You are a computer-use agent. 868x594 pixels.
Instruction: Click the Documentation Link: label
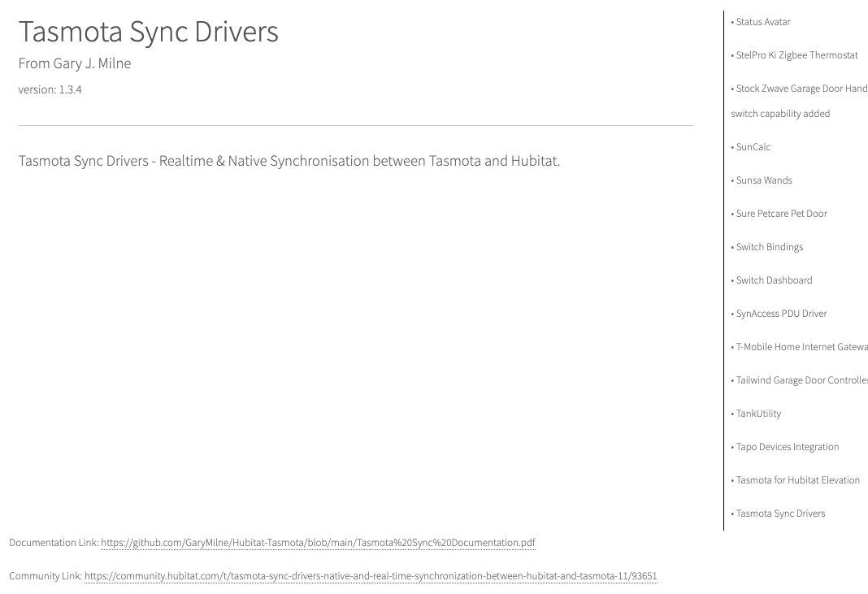point(54,543)
